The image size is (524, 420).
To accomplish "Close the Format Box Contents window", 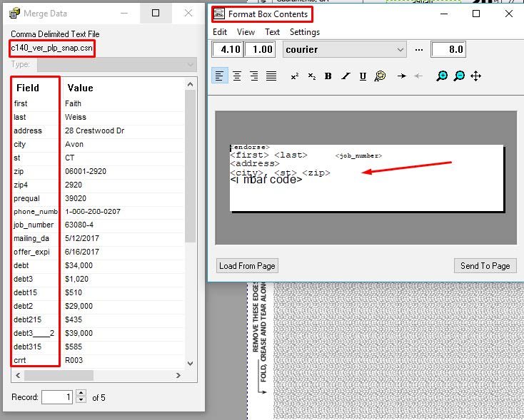I will point(508,14).
